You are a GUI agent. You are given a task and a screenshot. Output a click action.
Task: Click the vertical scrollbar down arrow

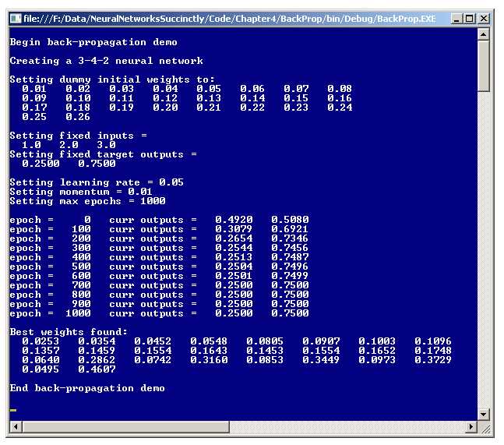(x=484, y=414)
